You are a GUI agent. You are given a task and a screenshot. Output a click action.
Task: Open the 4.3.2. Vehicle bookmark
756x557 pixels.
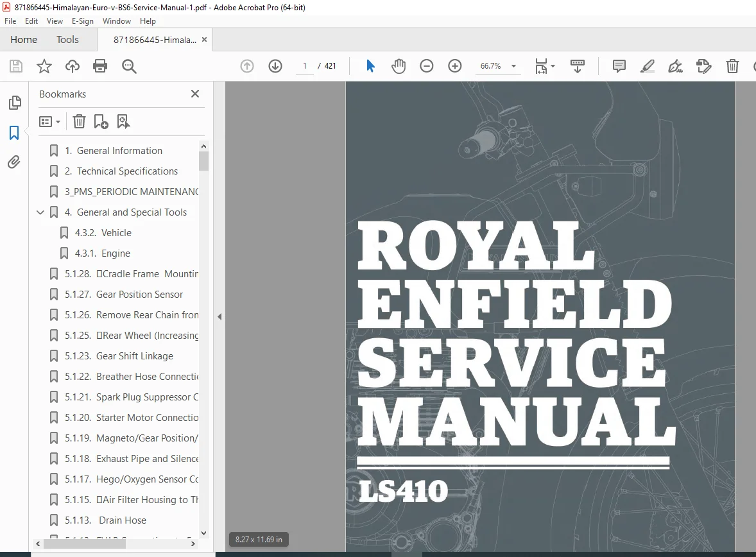[103, 233]
